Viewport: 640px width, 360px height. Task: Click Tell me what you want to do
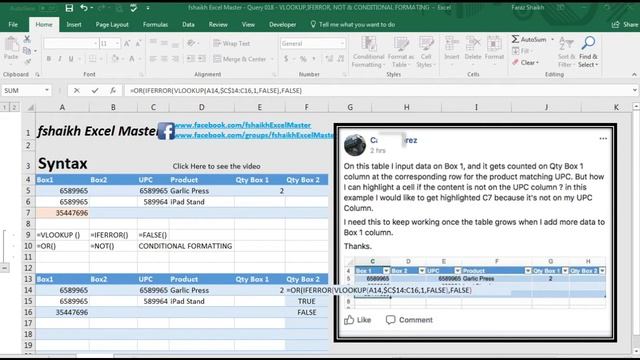pyautogui.click(x=353, y=24)
